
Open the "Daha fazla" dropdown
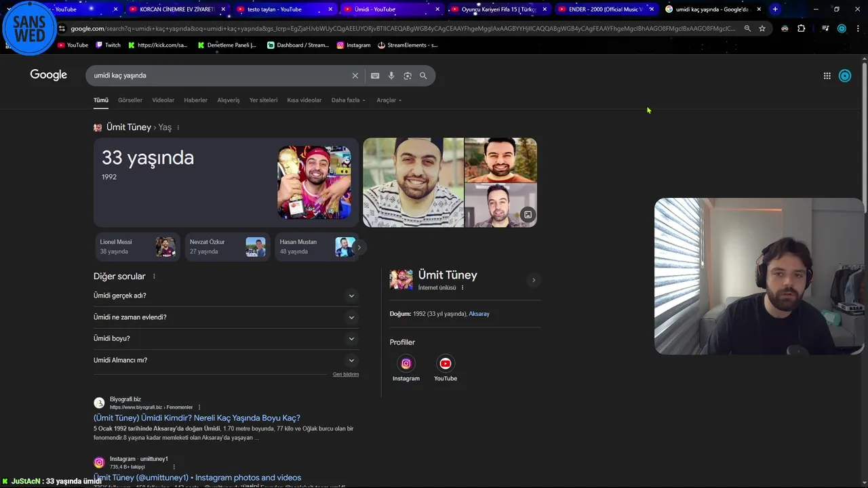348,100
